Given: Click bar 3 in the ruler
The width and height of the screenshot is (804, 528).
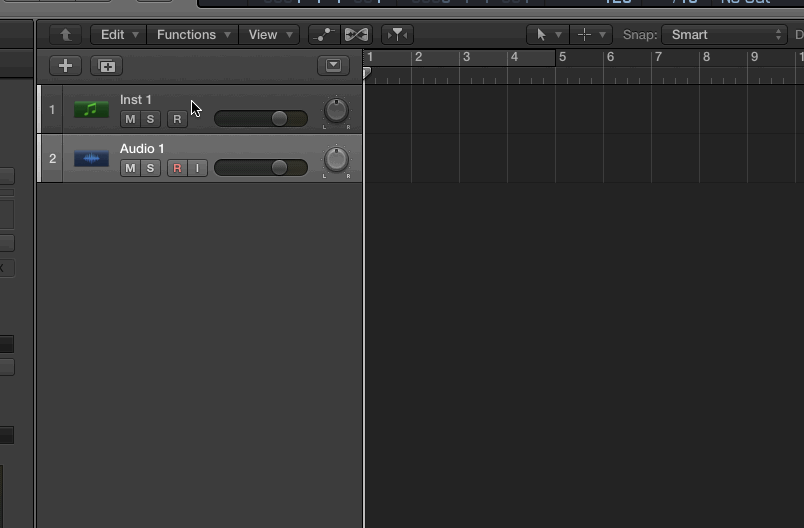Looking at the screenshot, I should (467, 57).
